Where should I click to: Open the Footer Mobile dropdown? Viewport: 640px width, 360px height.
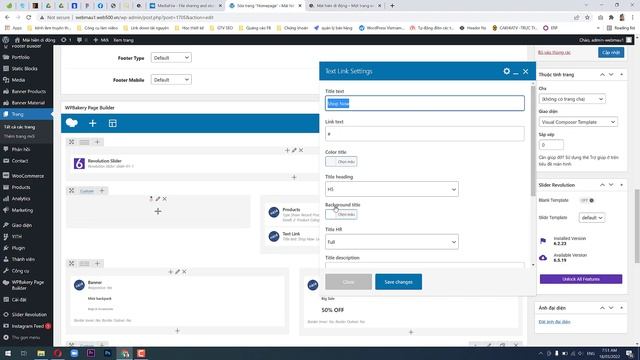click(x=171, y=80)
